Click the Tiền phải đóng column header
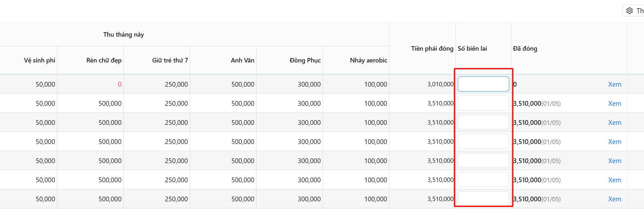 [x=432, y=49]
